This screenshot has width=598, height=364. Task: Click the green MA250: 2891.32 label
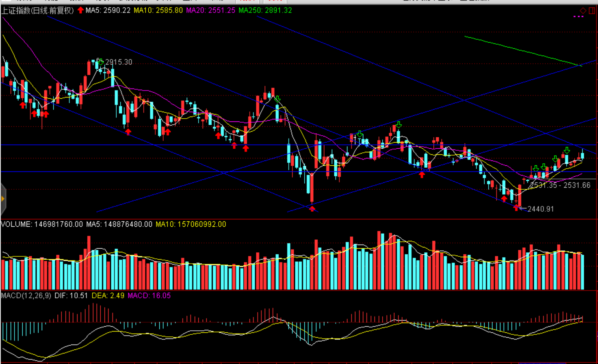(x=265, y=10)
